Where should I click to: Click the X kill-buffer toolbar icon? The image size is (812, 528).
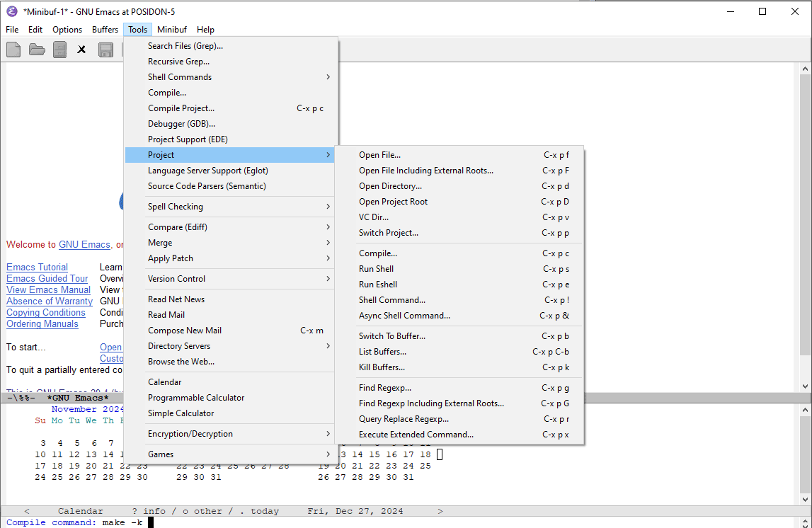click(81, 50)
